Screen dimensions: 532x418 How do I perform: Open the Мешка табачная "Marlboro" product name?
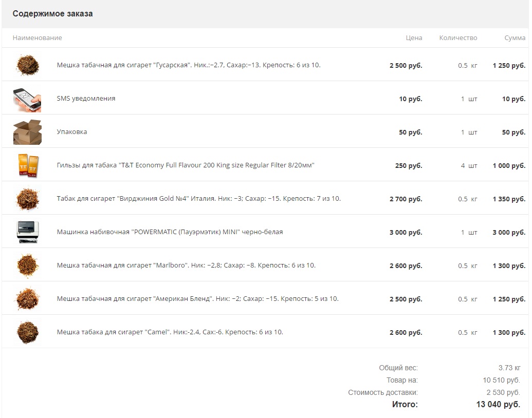tap(186, 265)
